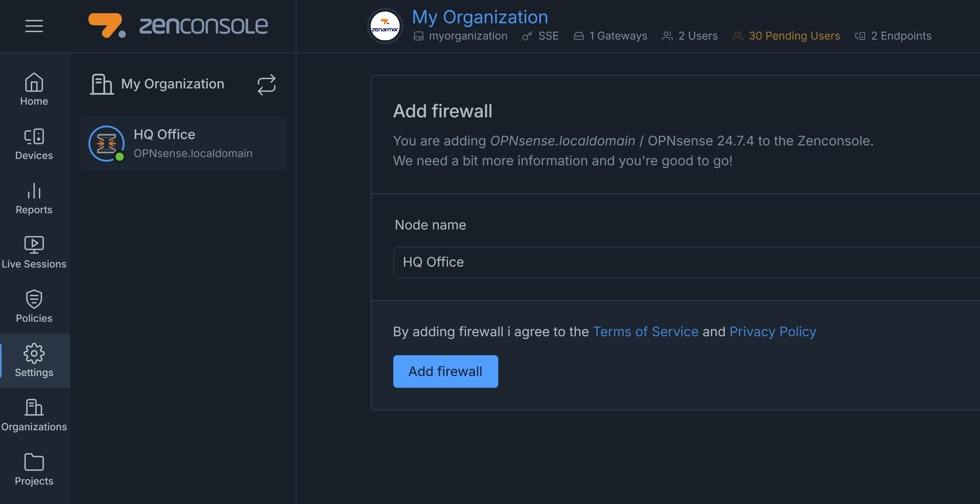This screenshot has width=980, height=504.
Task: Click the Add firewall button
Action: (x=446, y=371)
